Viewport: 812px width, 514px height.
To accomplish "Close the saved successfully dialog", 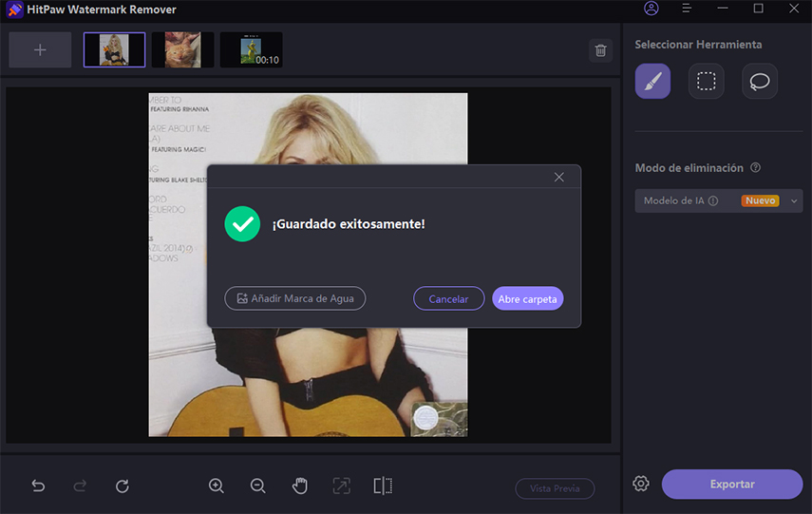I will click(x=559, y=178).
